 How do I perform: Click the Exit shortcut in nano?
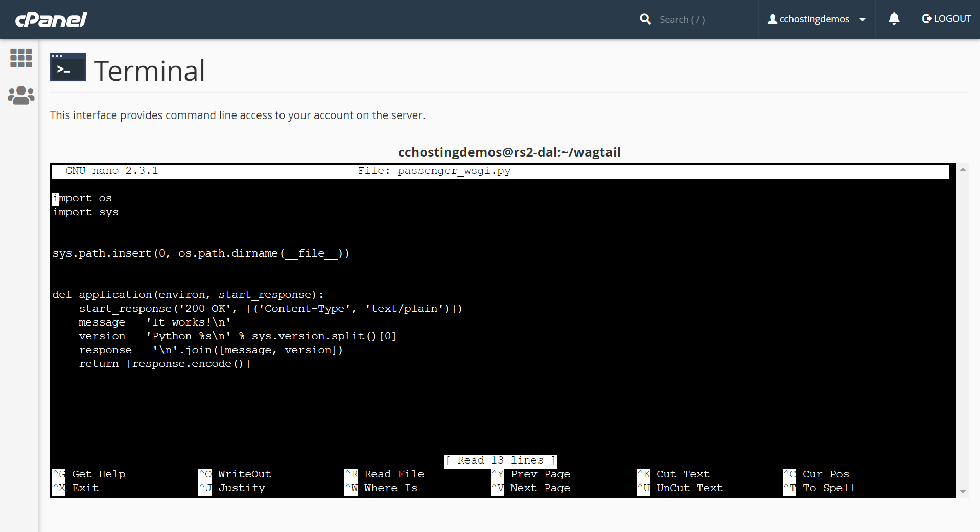tap(85, 488)
